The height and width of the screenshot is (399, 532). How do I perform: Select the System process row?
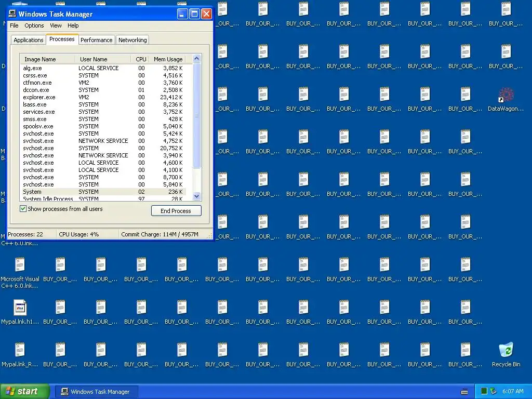click(103, 192)
